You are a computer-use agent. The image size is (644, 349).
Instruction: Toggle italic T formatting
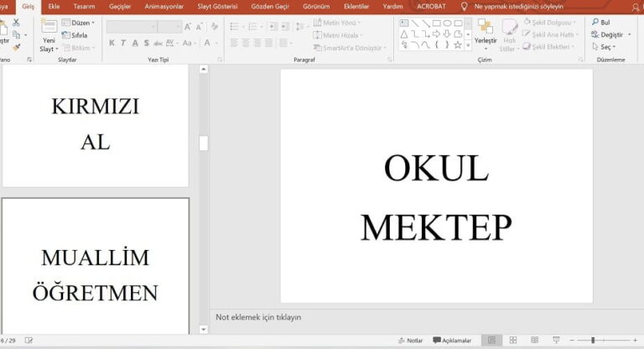[x=123, y=43]
